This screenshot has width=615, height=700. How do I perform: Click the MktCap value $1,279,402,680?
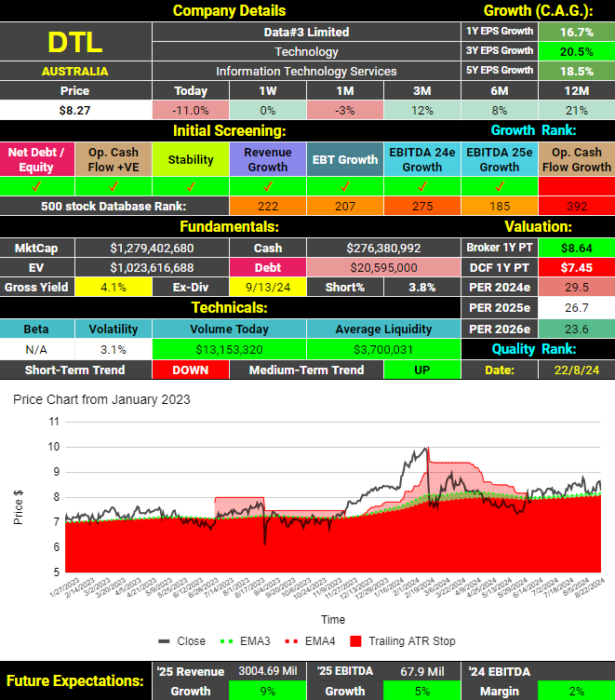(x=153, y=249)
